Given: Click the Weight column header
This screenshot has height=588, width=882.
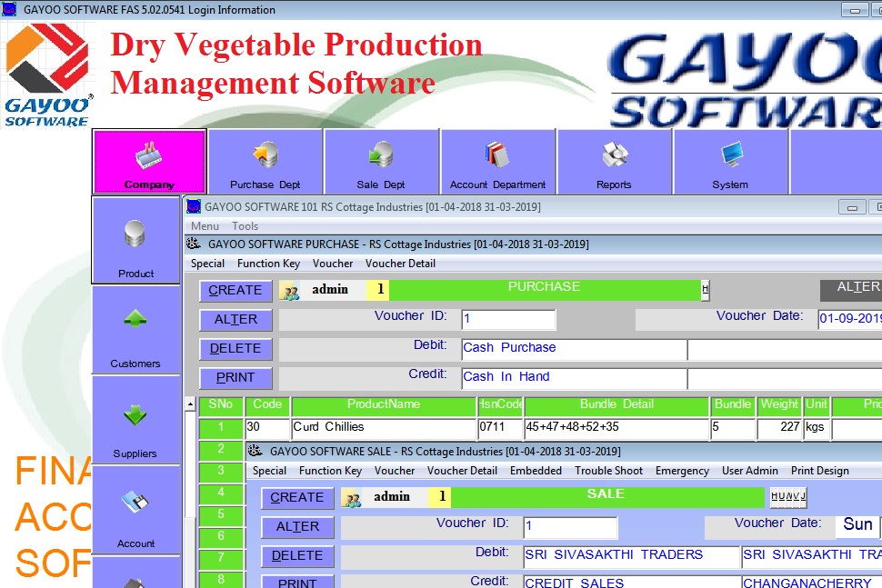Looking at the screenshot, I should point(779,404).
